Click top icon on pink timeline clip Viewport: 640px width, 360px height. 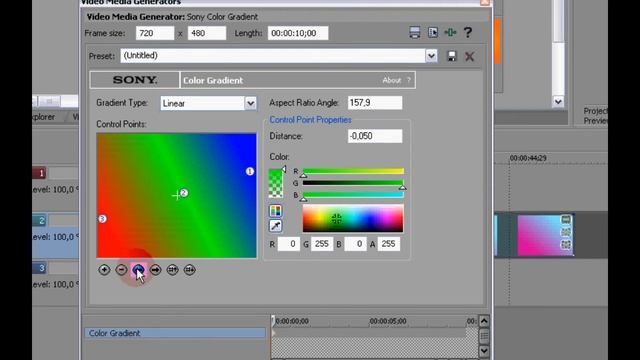[566, 220]
